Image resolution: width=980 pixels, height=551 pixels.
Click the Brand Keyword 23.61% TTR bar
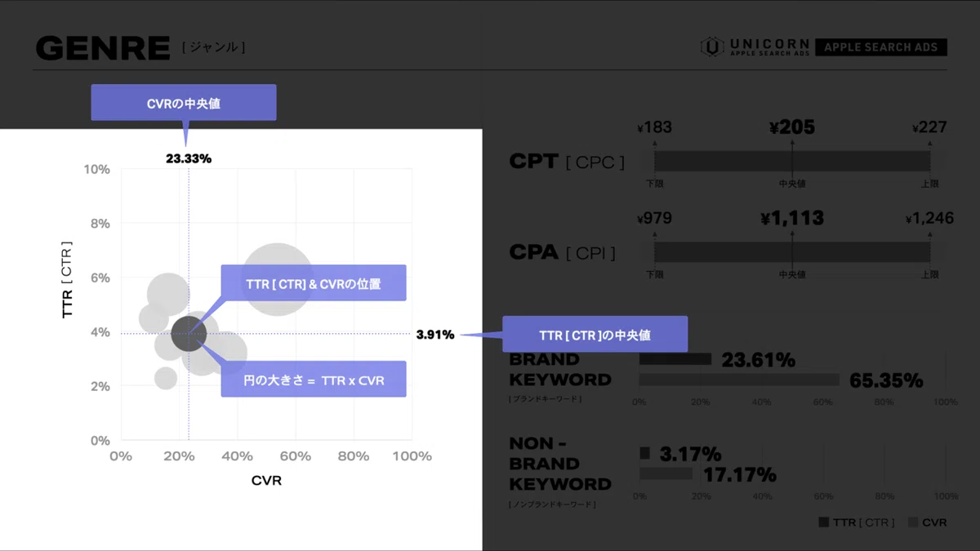coord(675,359)
